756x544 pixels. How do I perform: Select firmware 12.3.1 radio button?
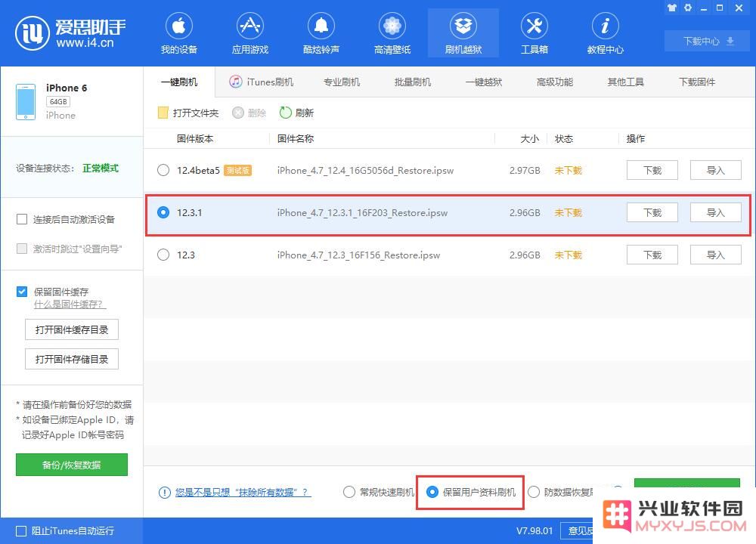pos(163,212)
